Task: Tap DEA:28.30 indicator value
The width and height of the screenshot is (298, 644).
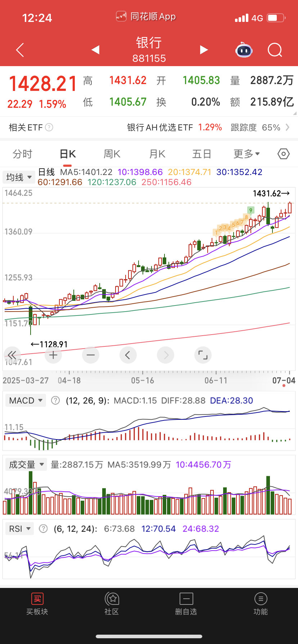Action: click(x=231, y=400)
